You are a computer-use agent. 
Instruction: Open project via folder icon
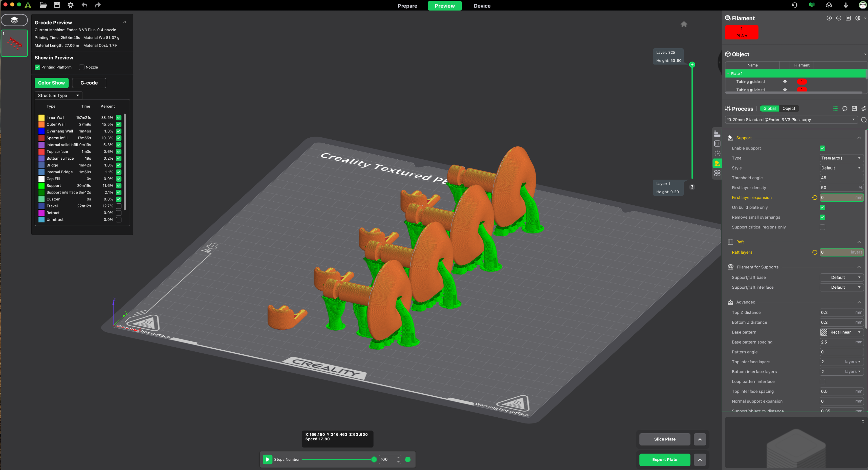click(43, 5)
